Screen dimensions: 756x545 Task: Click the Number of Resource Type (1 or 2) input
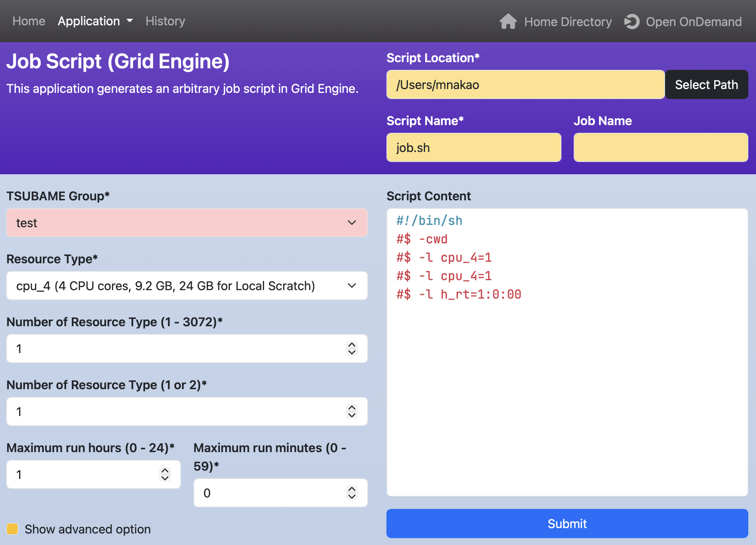(x=187, y=411)
